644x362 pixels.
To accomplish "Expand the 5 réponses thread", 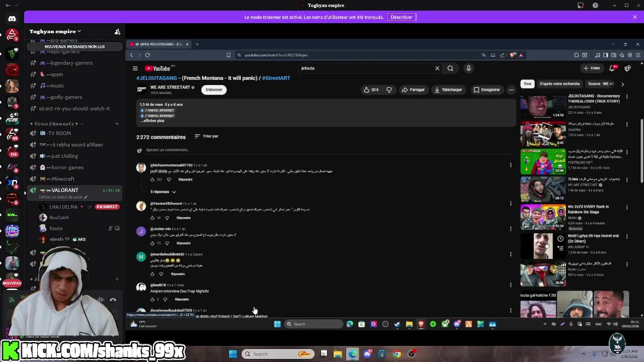I will tap(163, 192).
